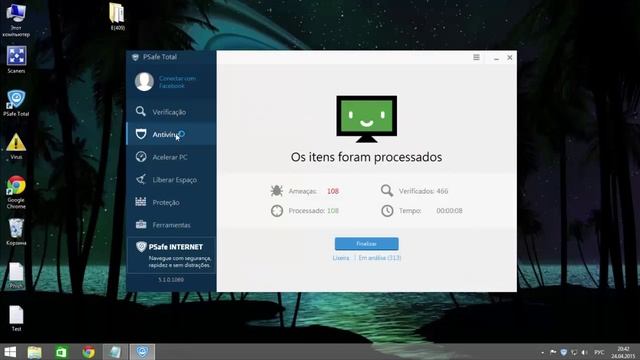Select the Scaners desktop icon
640x360 pixels.
(x=16, y=60)
